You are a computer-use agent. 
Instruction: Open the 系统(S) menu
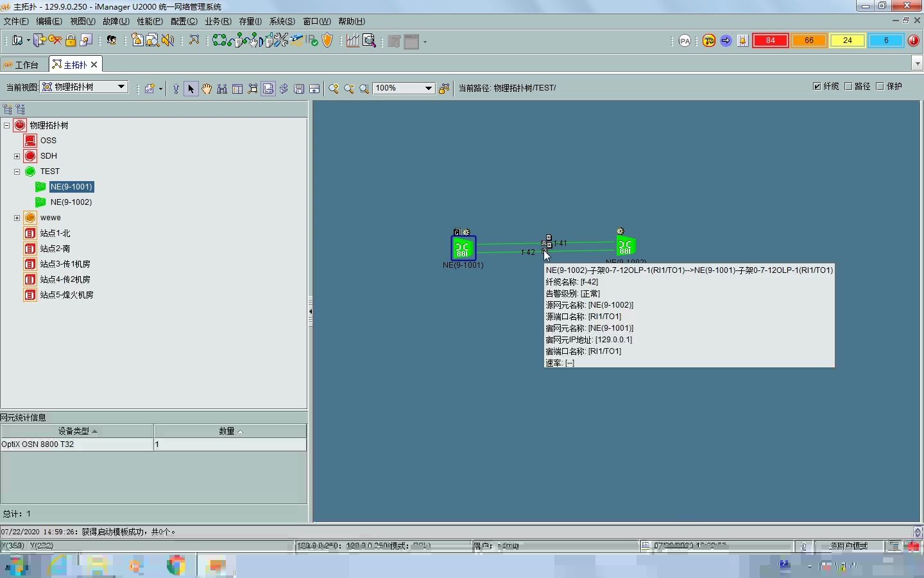pos(282,21)
